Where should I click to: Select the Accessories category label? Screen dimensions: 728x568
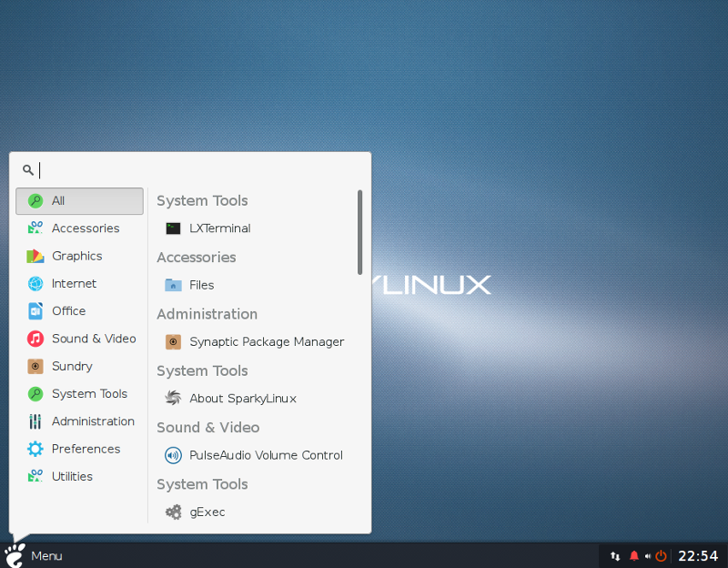click(86, 228)
